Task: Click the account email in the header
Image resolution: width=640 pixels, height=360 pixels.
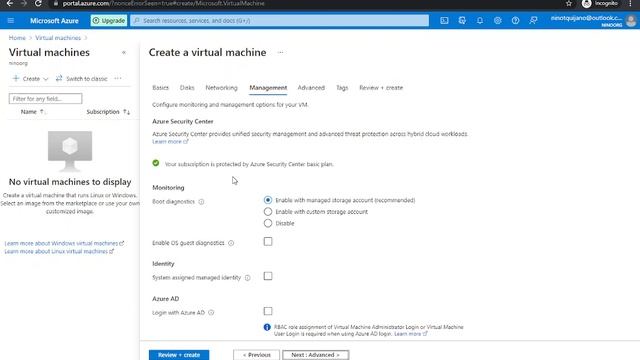Action: [x=586, y=18]
